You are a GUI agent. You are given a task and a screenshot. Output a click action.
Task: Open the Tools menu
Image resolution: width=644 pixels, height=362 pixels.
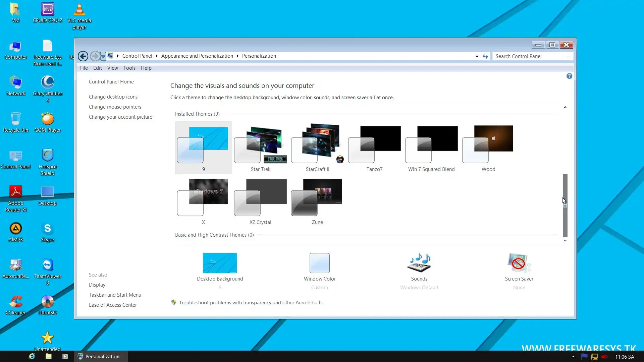click(x=129, y=68)
